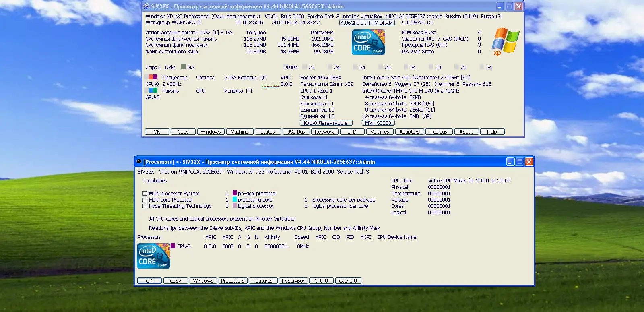Screen dimensions: 644x312
Task: Toggle the Multi-core Processor checkbox
Action: tap(144, 200)
